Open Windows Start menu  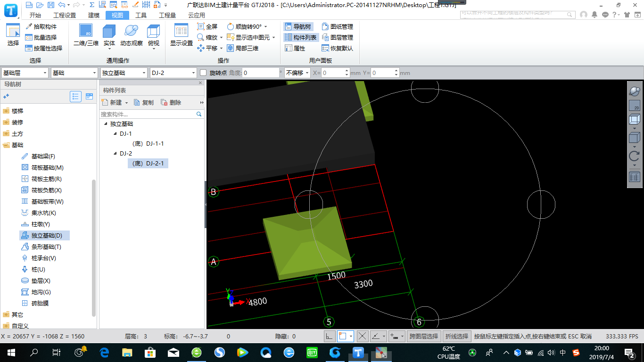click(x=11, y=352)
